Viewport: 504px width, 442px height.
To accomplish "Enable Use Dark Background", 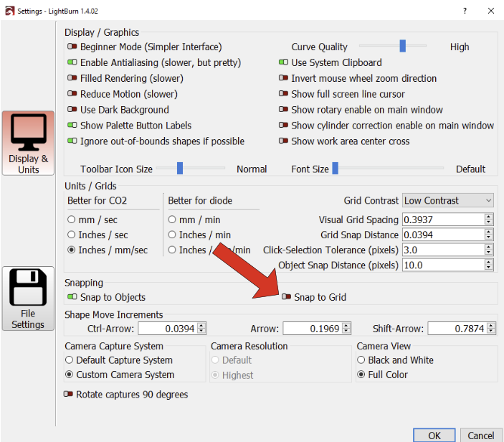I will pos(72,109).
